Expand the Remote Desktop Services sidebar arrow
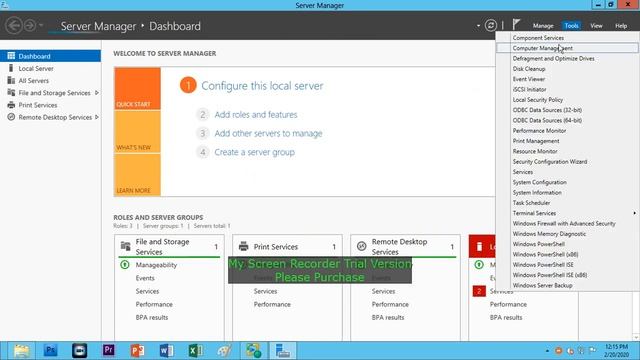Screen dimensions: 640x360 (97, 117)
